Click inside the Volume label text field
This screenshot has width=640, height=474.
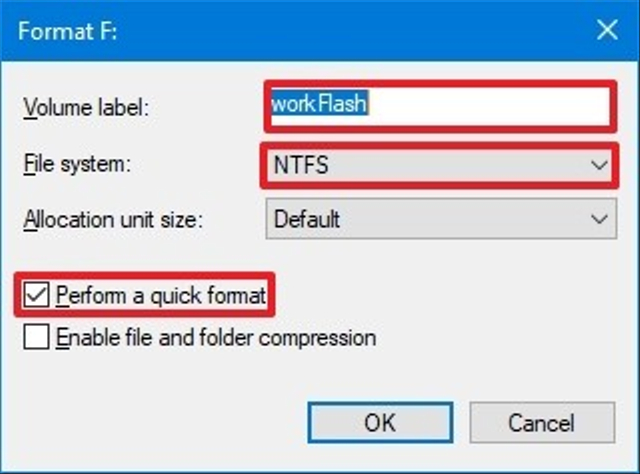click(440, 105)
